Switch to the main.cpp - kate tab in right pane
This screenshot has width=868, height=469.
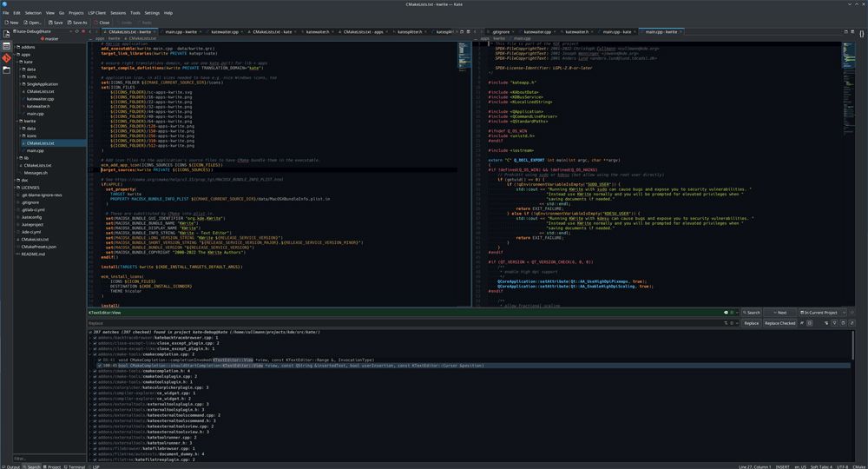coord(616,31)
